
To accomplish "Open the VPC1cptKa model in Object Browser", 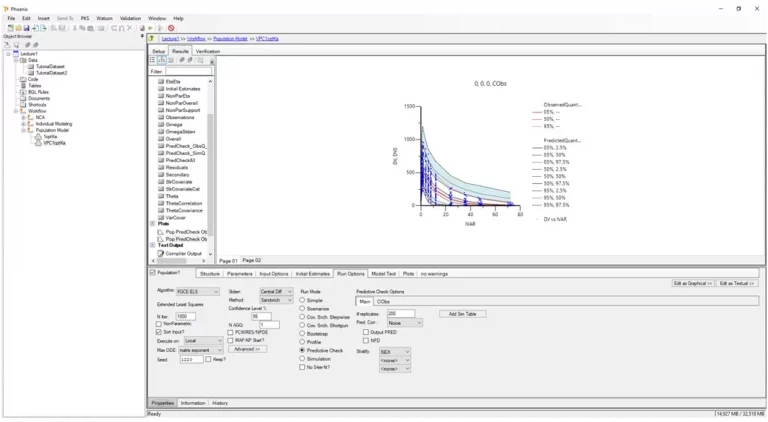I will point(53,142).
